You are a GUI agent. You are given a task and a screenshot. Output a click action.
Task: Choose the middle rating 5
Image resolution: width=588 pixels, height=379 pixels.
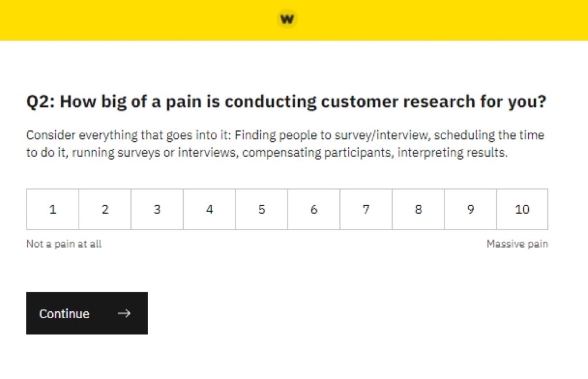point(262,210)
